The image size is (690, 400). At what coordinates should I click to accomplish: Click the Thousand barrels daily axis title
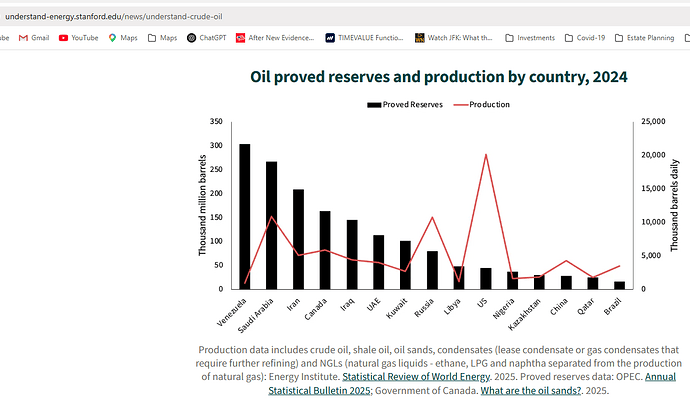click(x=674, y=206)
